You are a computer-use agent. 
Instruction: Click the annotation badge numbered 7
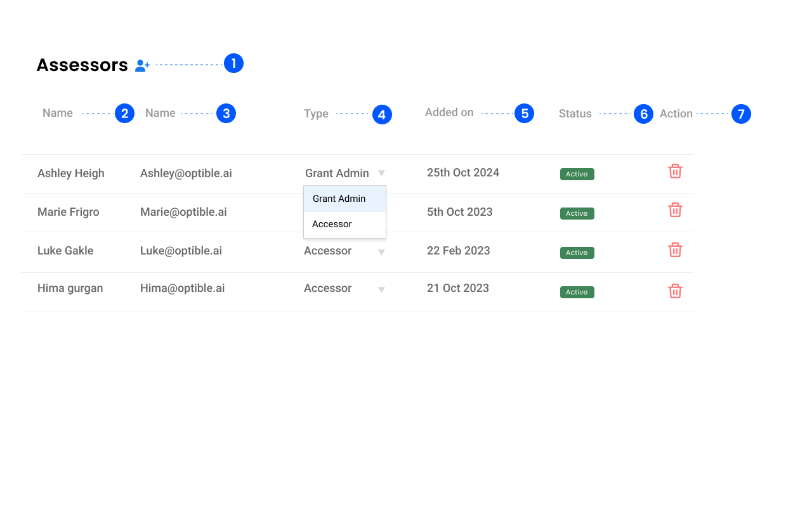(741, 114)
